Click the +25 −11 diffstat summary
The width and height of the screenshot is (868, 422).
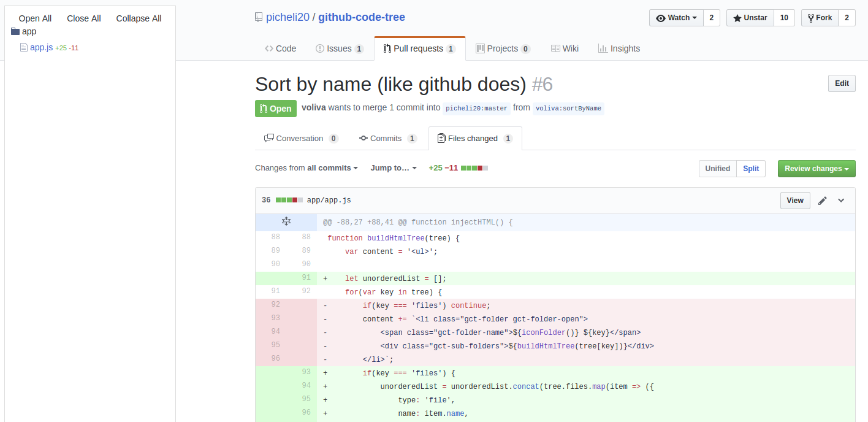pos(443,168)
